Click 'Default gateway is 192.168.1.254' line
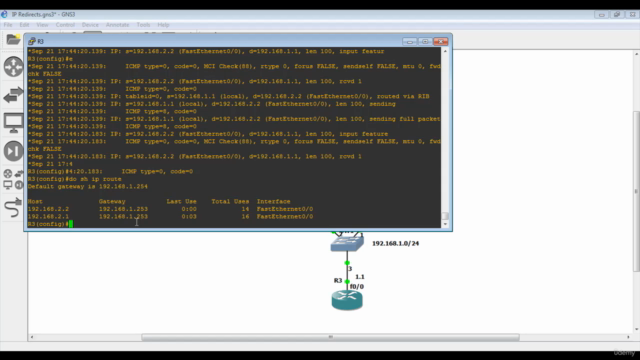640x360 pixels. tap(88, 187)
